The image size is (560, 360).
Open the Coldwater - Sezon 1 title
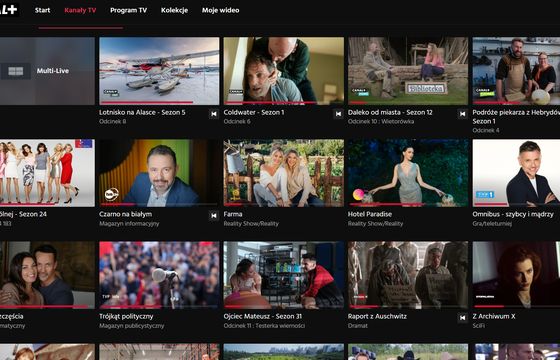click(x=254, y=112)
